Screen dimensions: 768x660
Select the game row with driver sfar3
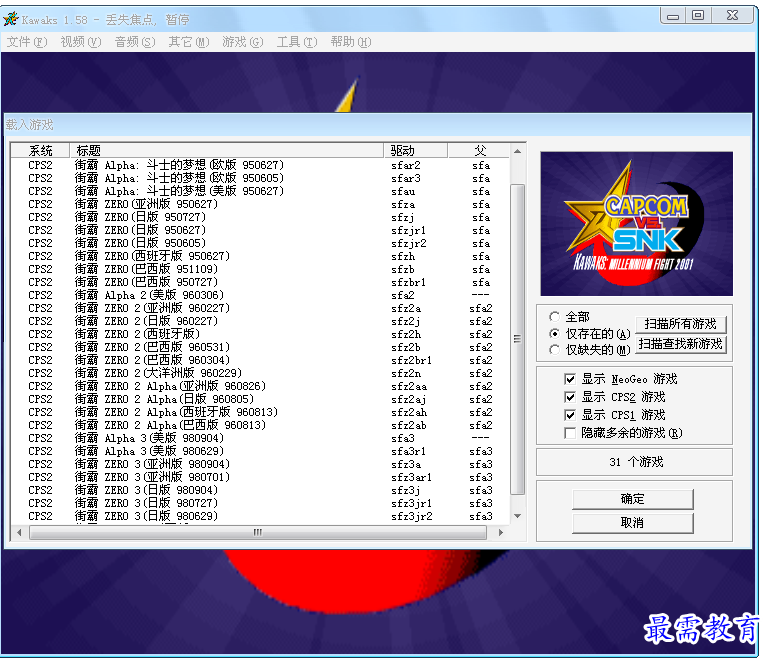click(260, 178)
